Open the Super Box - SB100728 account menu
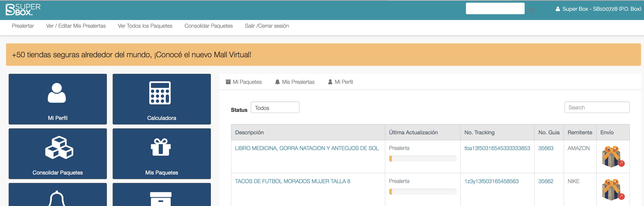The image size is (644, 206). [x=598, y=9]
